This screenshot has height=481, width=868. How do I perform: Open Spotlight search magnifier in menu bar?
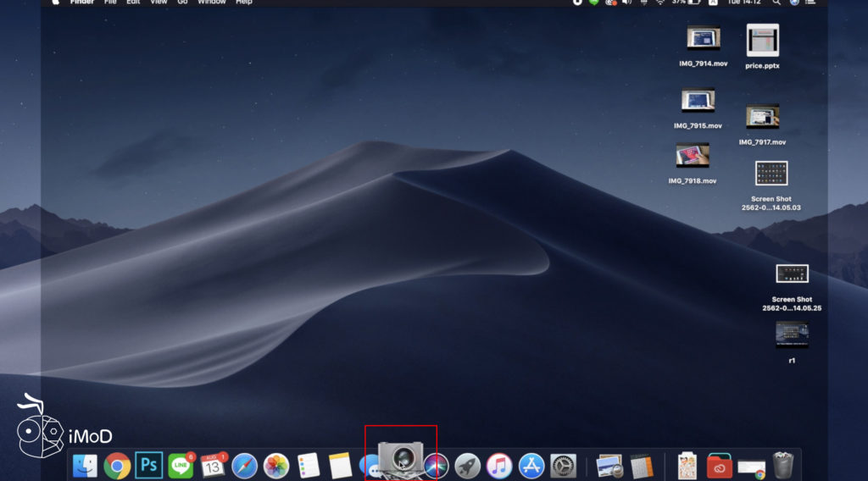tap(776, 3)
